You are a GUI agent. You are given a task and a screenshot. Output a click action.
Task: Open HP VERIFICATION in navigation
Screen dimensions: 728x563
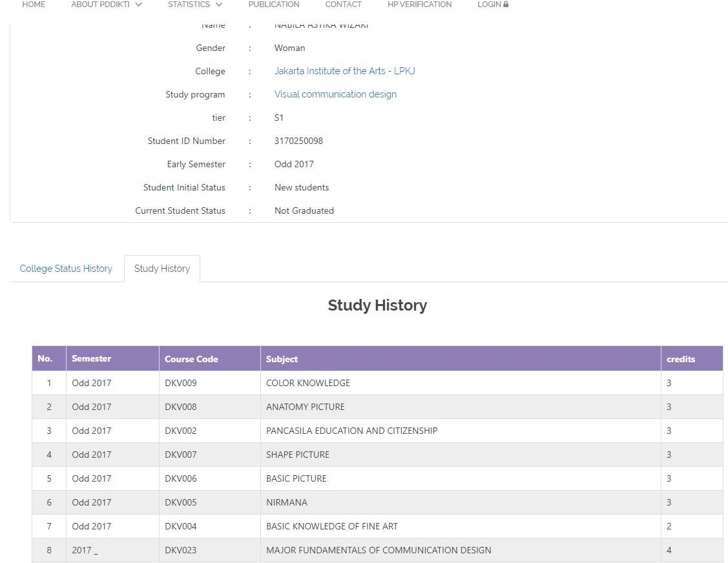419,5
